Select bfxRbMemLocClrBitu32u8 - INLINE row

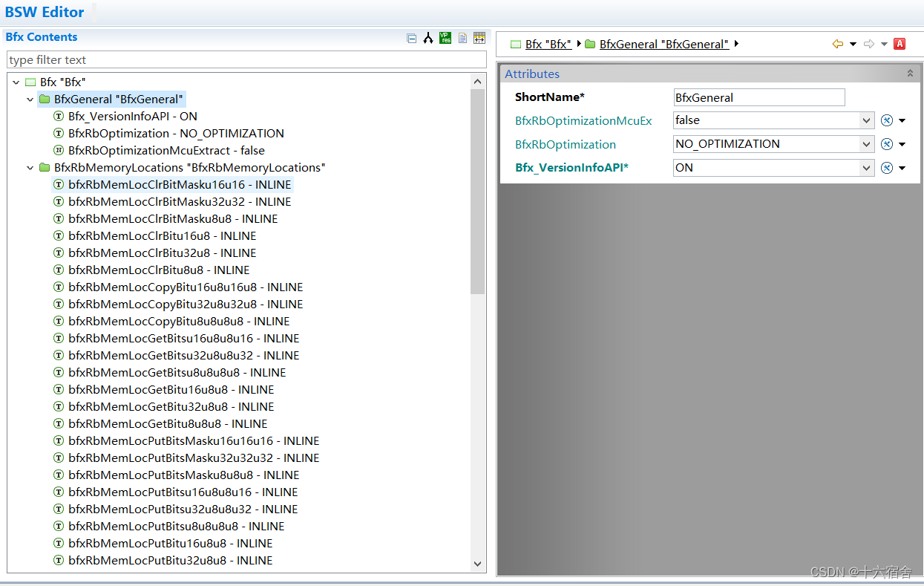coord(162,253)
